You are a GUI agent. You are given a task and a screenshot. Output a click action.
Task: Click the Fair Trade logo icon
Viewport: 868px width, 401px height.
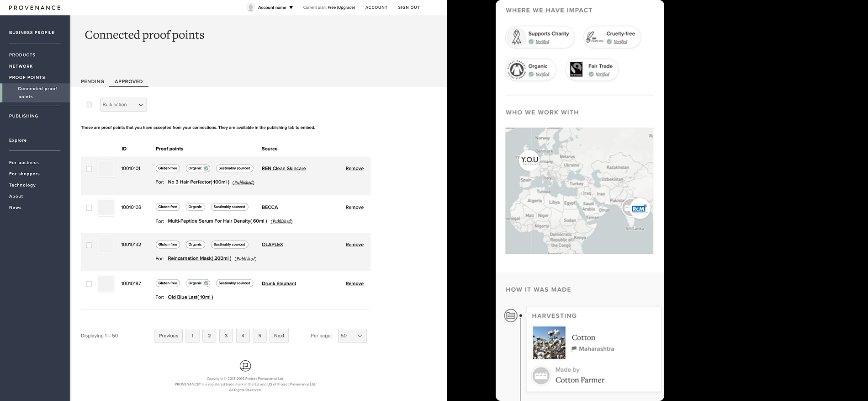click(577, 70)
